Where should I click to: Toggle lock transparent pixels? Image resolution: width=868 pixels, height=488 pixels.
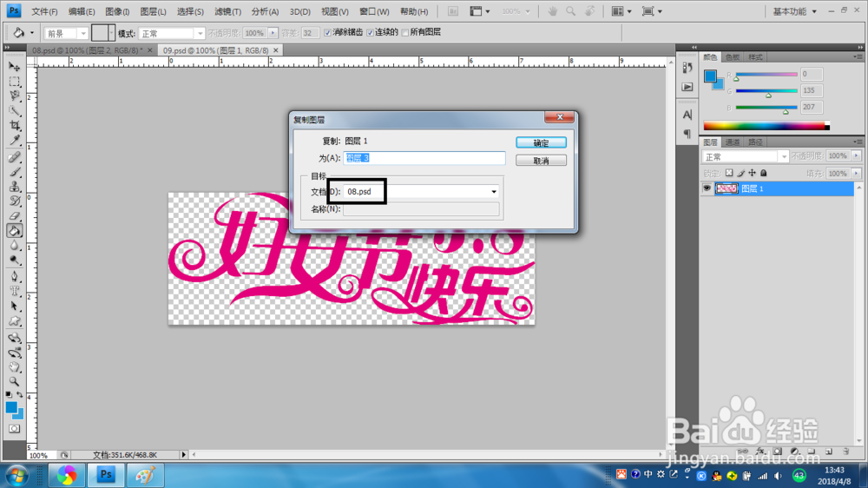pos(729,174)
